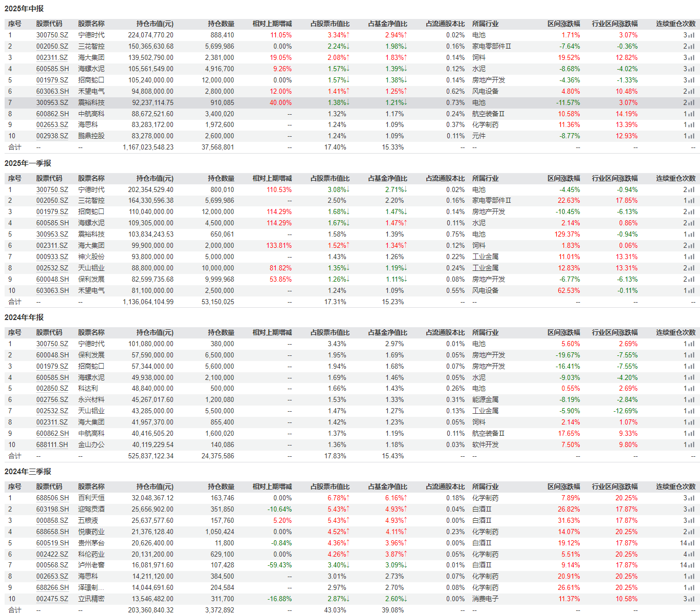Click 禾望电气 bar-chart icon under 2025年一季报

(691, 291)
